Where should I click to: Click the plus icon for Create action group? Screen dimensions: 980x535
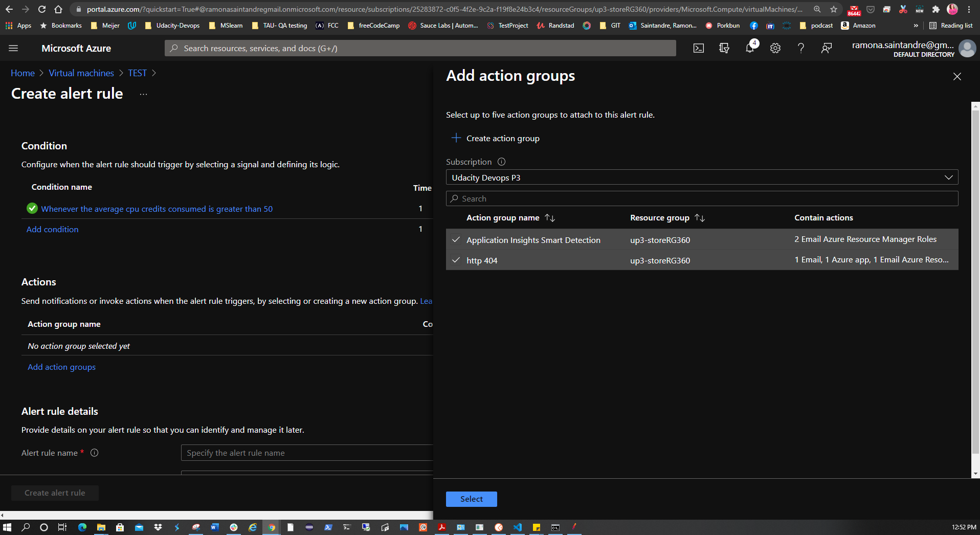click(x=456, y=138)
